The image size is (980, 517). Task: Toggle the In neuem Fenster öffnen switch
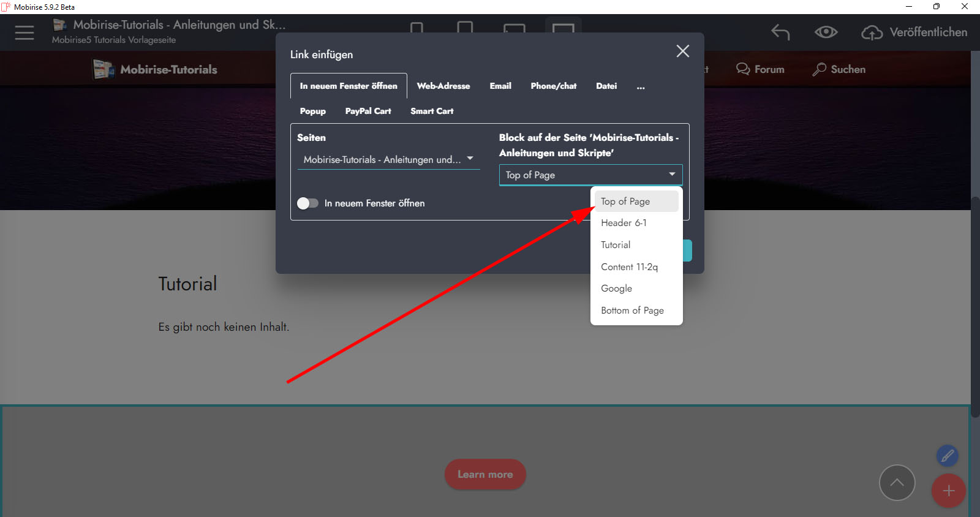coord(307,203)
